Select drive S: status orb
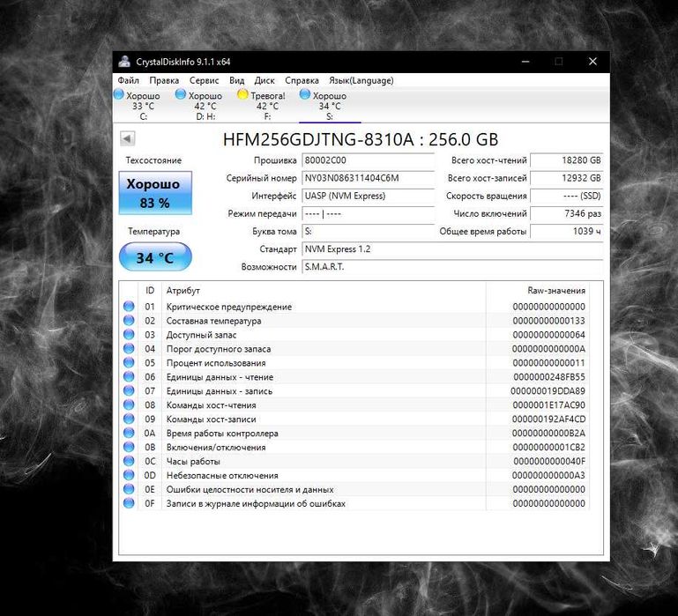Screen dimensions: 678x616 click(305, 94)
